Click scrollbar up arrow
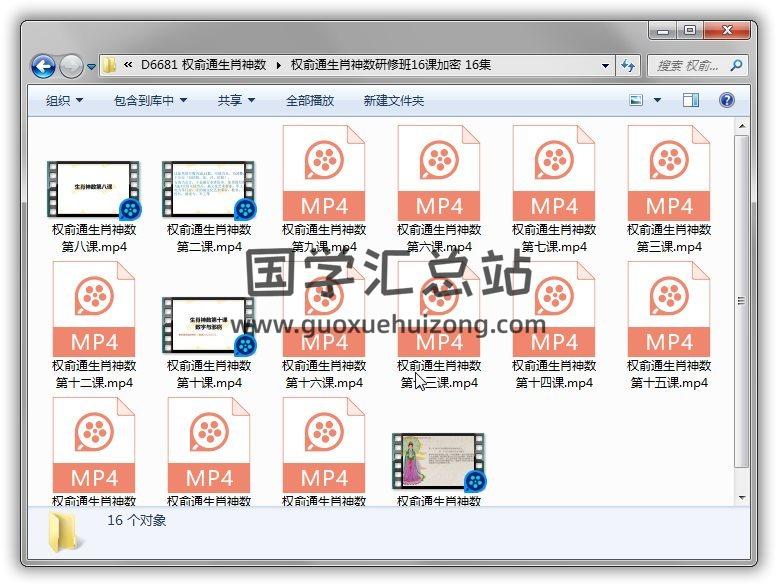Viewport: 778px width, 587px height. point(742,127)
